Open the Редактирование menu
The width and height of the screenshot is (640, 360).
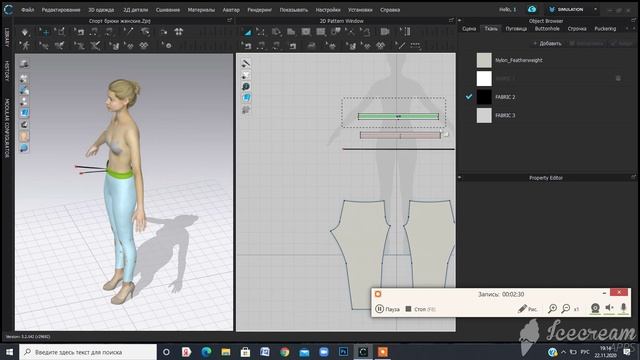click(x=61, y=10)
